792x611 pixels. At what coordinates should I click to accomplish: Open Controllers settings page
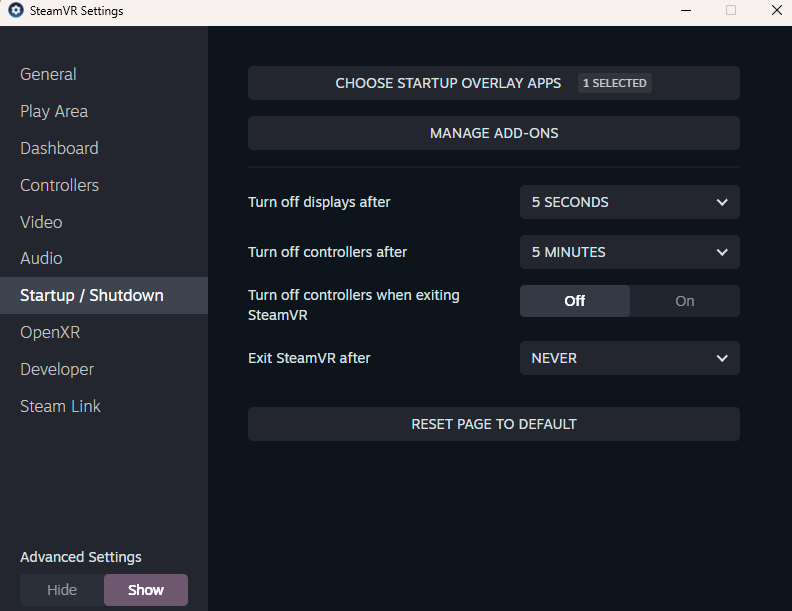[59, 185]
